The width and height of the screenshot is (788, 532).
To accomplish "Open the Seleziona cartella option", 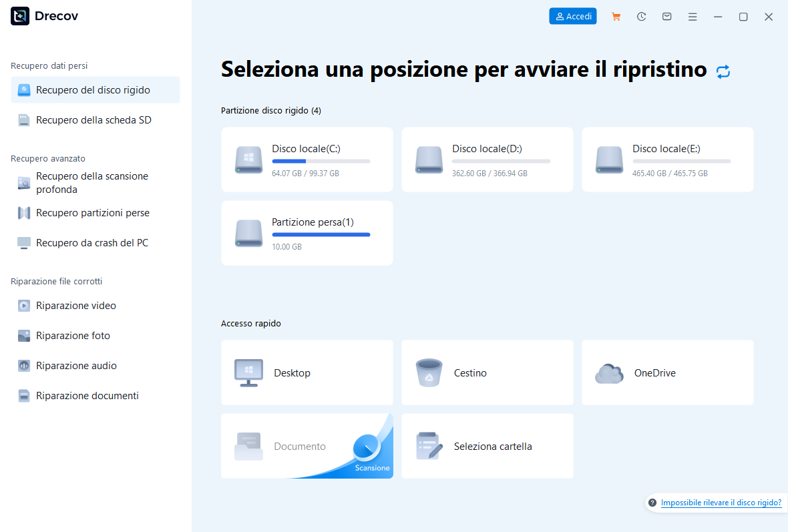I will tap(487, 447).
